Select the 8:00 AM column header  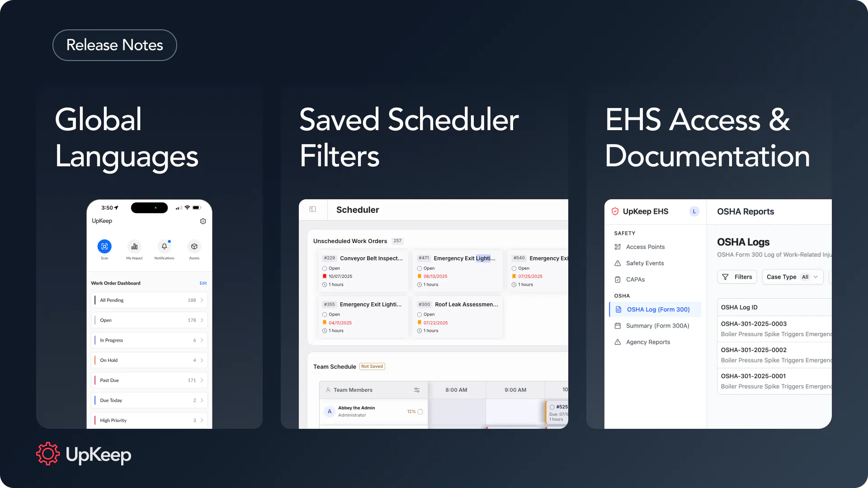[x=457, y=390]
